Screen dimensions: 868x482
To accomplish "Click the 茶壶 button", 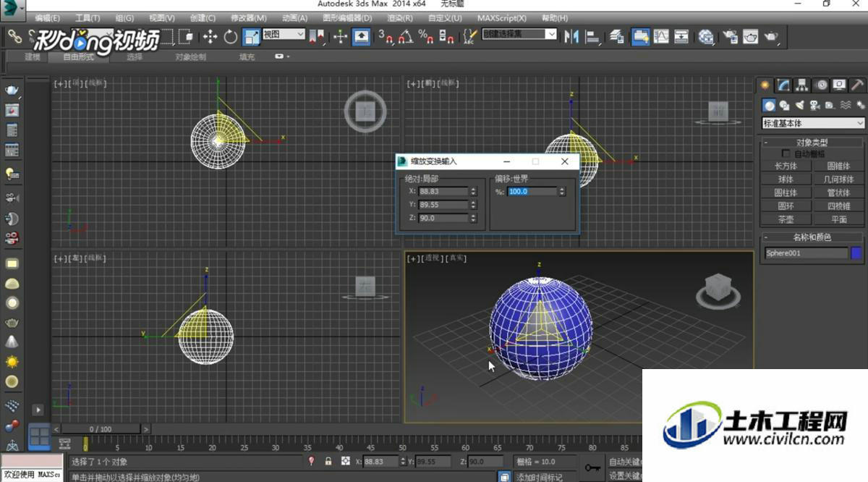I will click(x=786, y=219).
